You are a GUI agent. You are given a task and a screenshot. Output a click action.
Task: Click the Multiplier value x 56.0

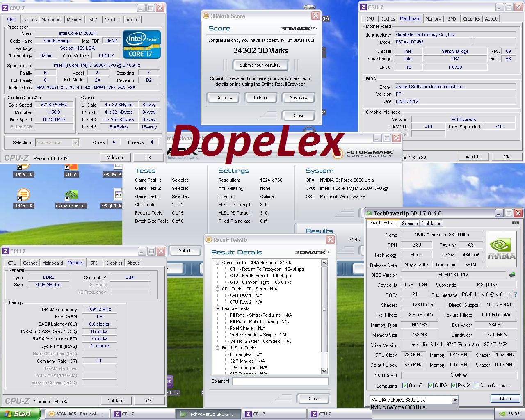pos(55,112)
